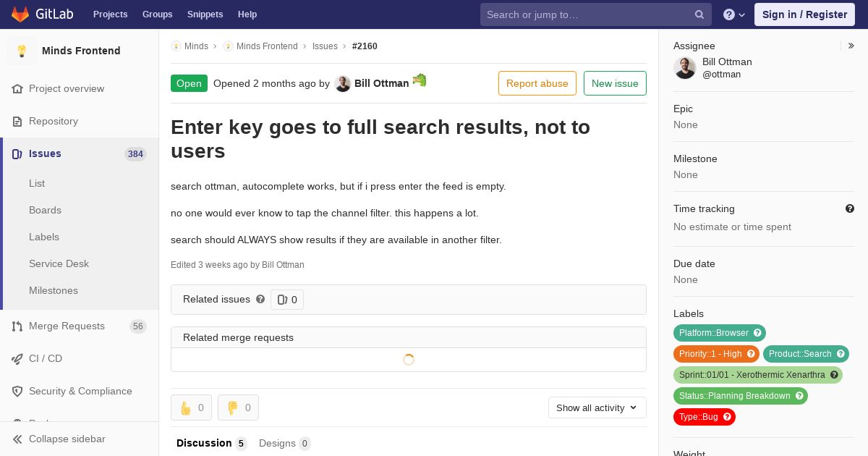This screenshot has height=456, width=868.
Task: Click the search magnifier icon
Action: point(699,14)
